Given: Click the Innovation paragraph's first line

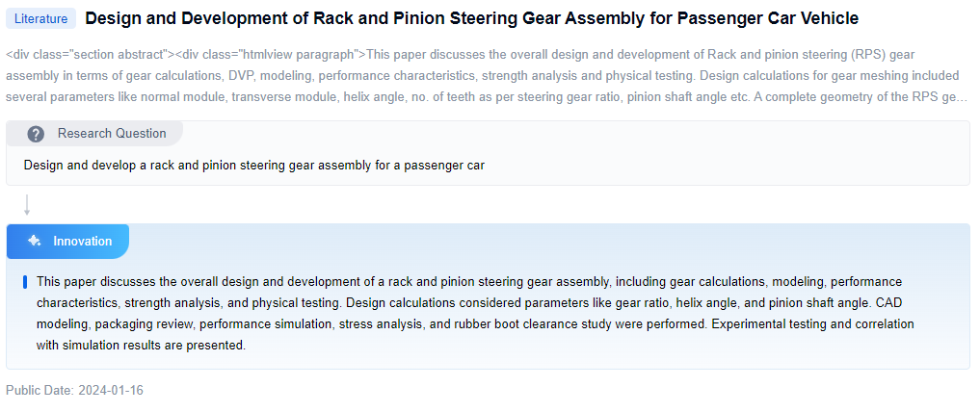Looking at the screenshot, I should click(468, 282).
